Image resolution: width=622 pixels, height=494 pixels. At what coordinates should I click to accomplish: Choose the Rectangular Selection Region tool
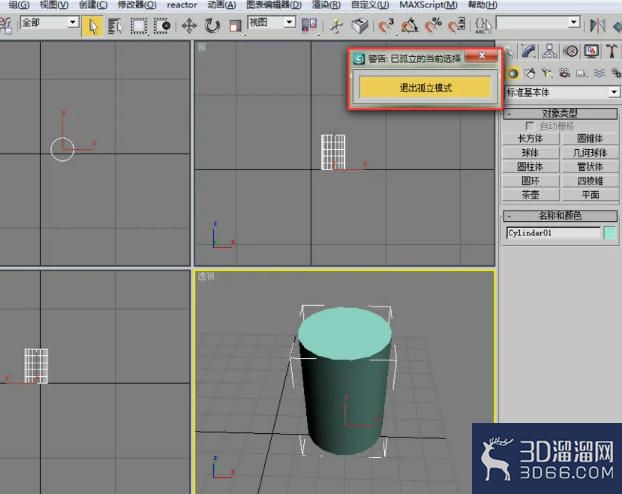138,27
